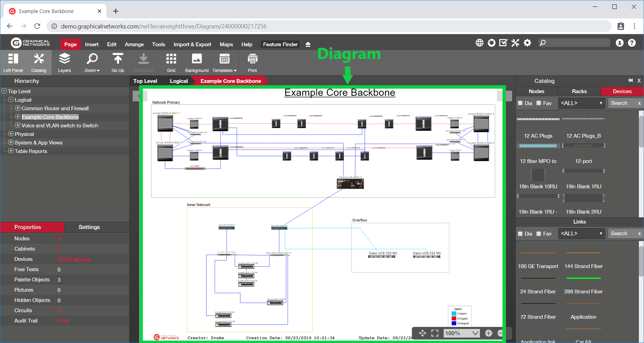Click the fullscreen icon in zoom bar
Image resolution: width=644 pixels, height=343 pixels.
coord(435,333)
